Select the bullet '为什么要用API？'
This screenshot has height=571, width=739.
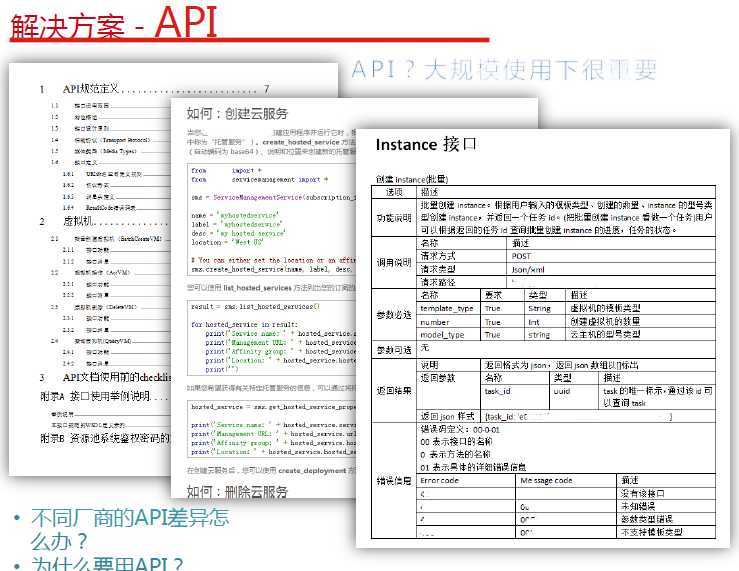point(107,563)
